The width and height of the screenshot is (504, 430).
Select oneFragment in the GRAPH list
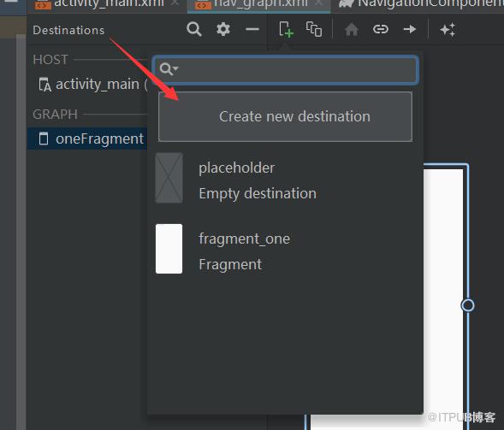pyautogui.click(x=87, y=138)
